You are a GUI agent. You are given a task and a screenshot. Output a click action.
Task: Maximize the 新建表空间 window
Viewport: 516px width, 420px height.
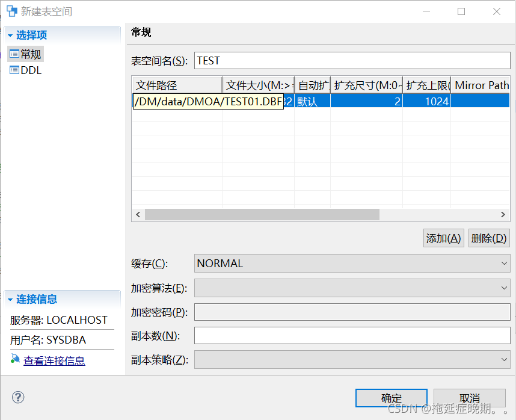461,11
